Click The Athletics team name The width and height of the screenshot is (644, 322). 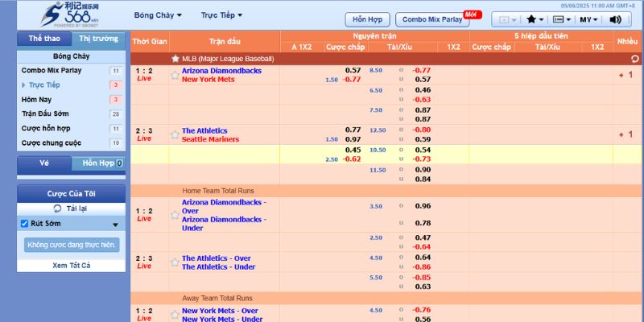point(204,130)
